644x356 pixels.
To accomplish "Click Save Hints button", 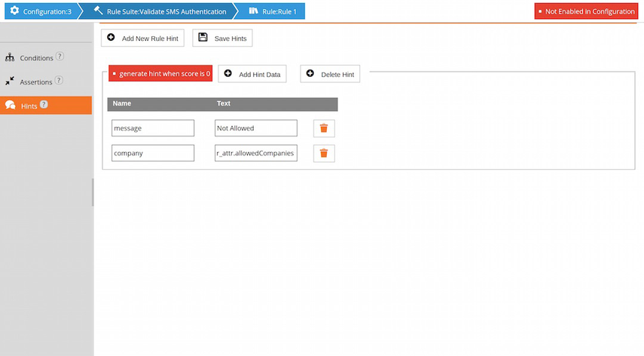I will 222,38.
